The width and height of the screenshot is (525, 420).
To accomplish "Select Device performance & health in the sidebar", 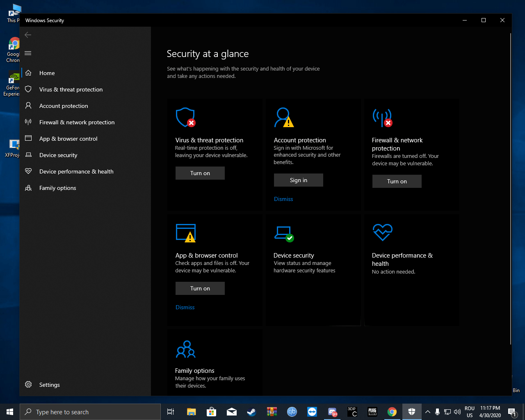I will pyautogui.click(x=86, y=171).
